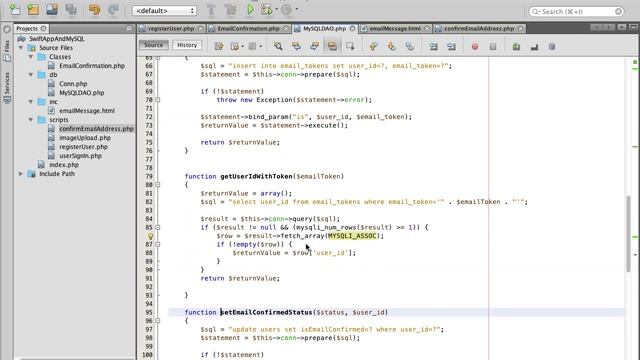The image size is (640, 360).
Task: Toggle code fold at line 96
Action: coord(158,321)
